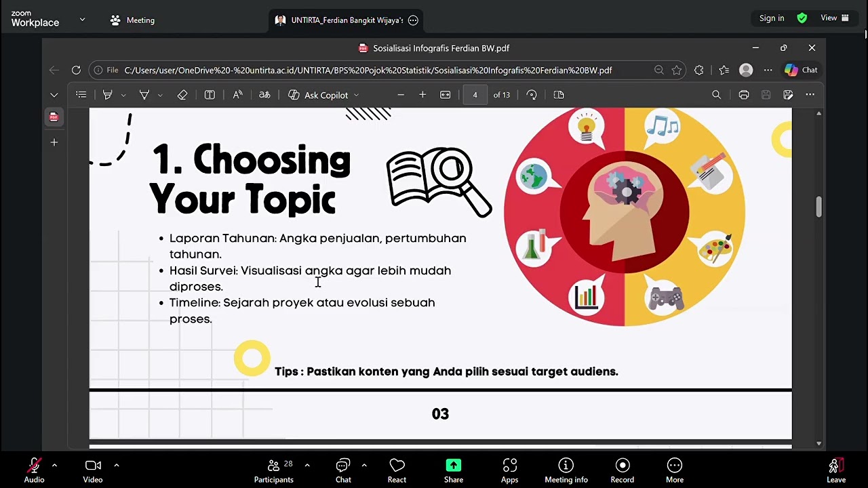Show table of contents in PDF
This screenshot has height=488, width=868.
81,95
